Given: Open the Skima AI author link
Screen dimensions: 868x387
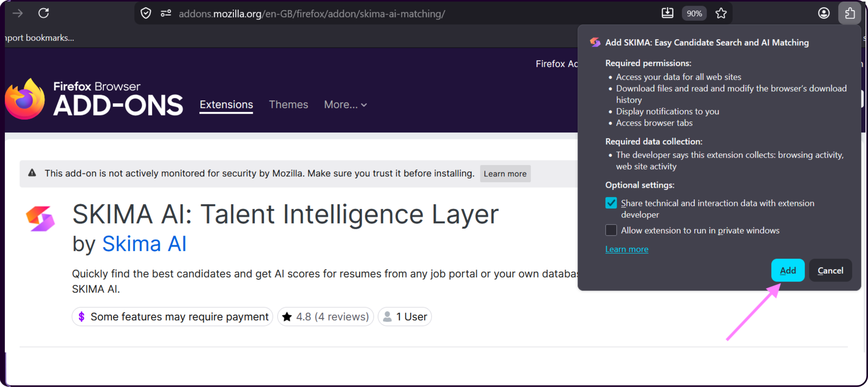Looking at the screenshot, I should click(144, 244).
